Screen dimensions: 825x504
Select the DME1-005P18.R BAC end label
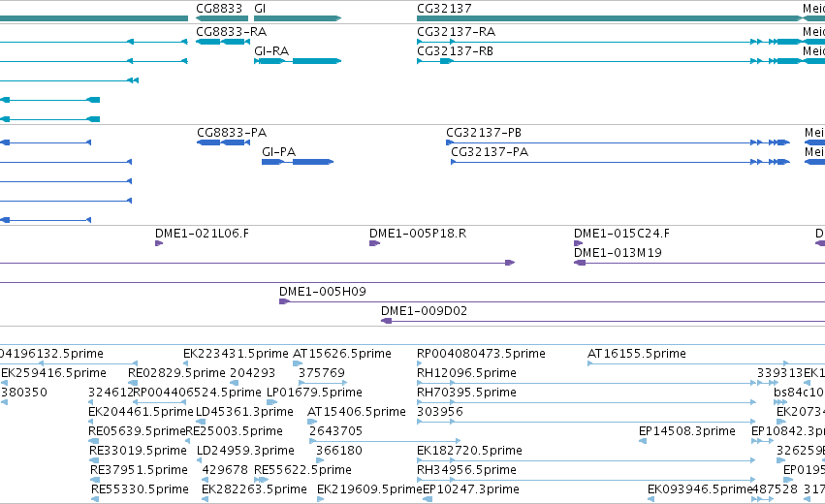pyautogui.click(x=418, y=233)
